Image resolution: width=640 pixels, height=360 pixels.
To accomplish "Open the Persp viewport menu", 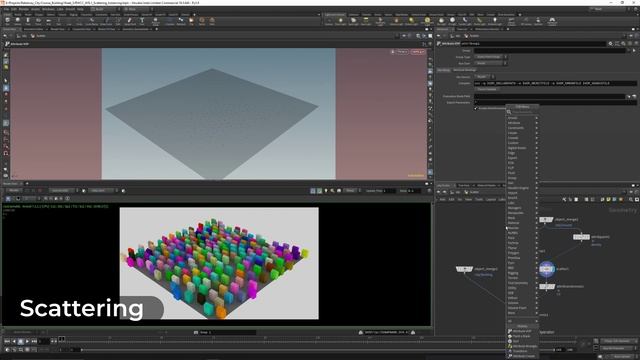I will pyautogui.click(x=402, y=52).
